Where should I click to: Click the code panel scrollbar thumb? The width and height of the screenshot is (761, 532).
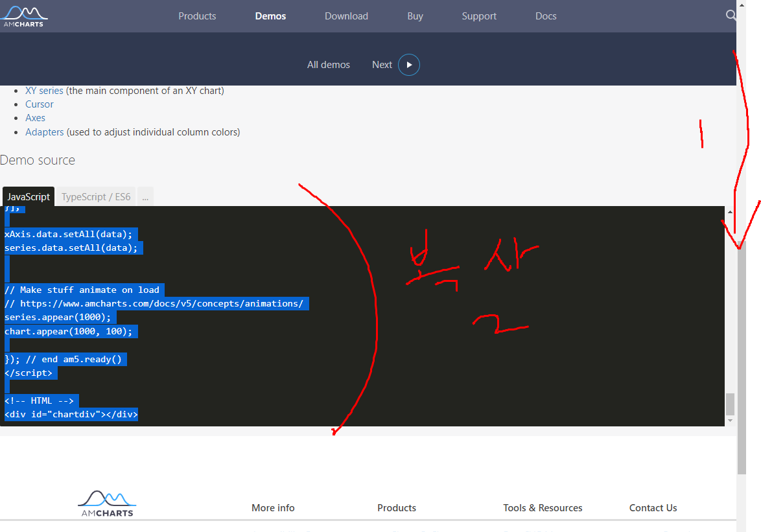(x=730, y=404)
